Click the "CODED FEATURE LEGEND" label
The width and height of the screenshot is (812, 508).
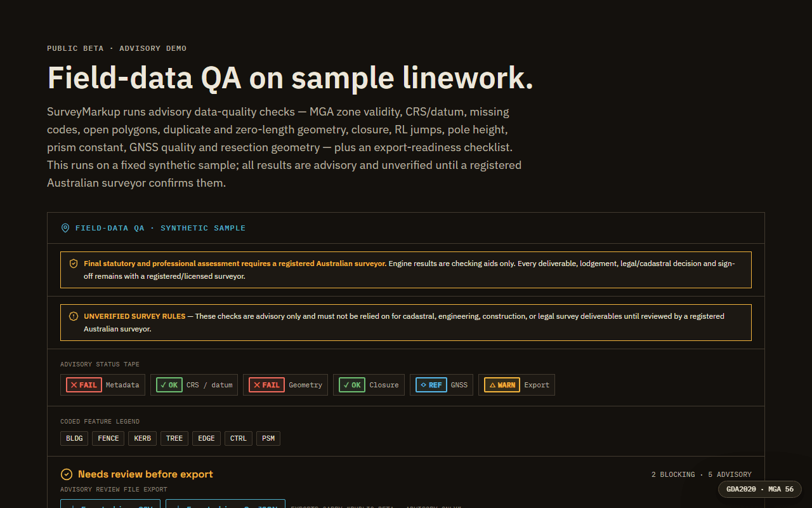(x=100, y=422)
